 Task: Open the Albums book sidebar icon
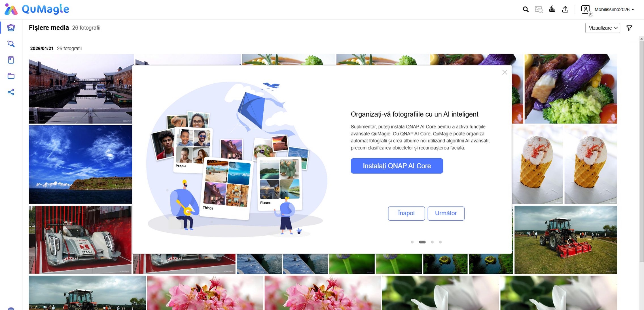pos(11,60)
